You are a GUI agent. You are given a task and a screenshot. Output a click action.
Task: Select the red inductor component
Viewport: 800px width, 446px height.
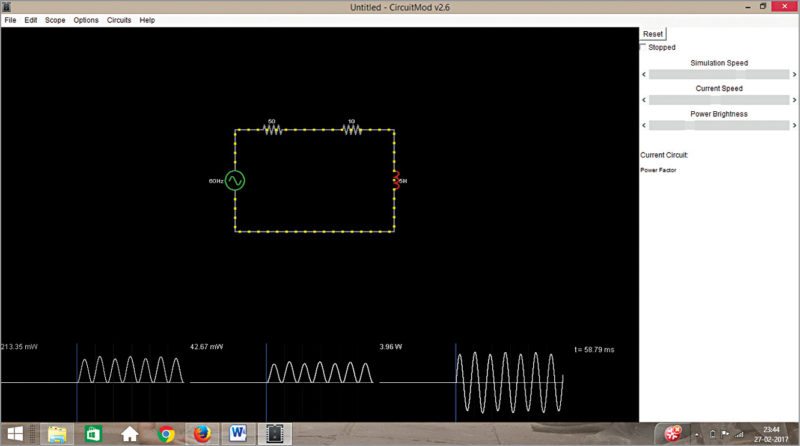395,180
